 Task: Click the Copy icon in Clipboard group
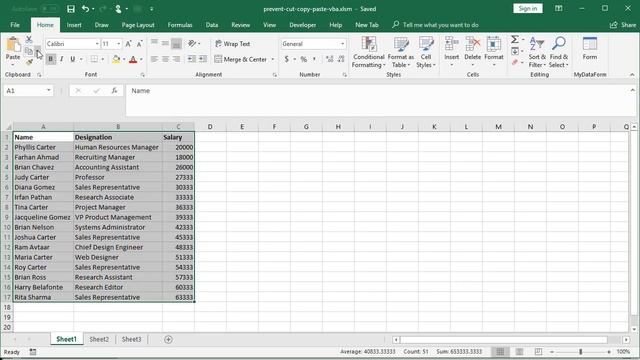[29, 51]
